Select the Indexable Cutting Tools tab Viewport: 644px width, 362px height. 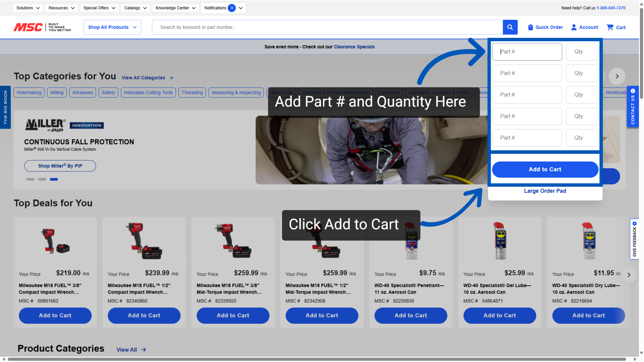pos(148,93)
